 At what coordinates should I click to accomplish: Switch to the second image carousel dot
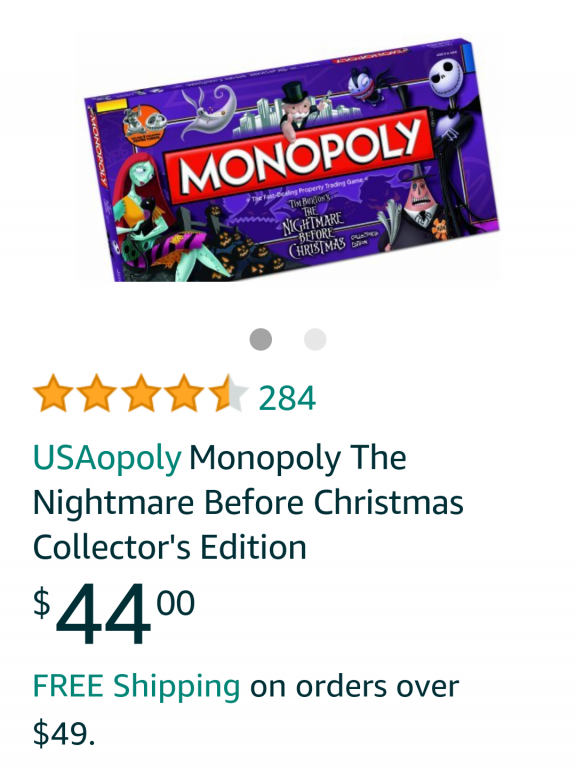(315, 339)
